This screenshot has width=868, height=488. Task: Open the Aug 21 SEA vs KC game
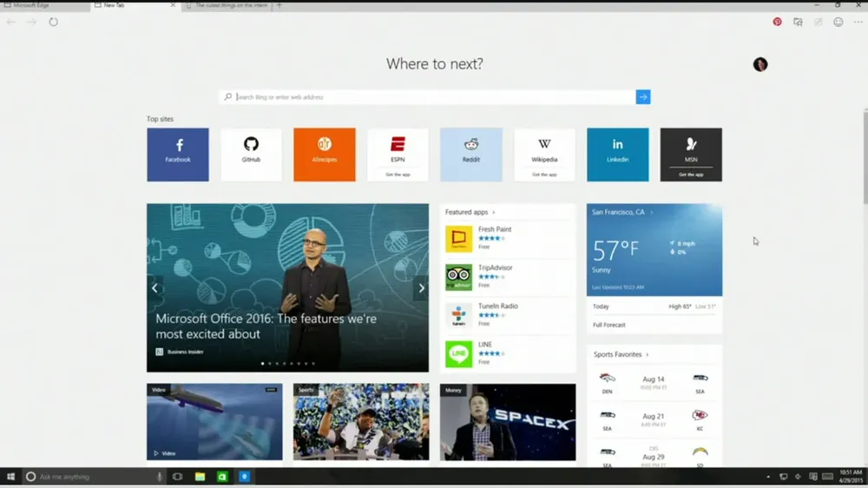pos(654,419)
